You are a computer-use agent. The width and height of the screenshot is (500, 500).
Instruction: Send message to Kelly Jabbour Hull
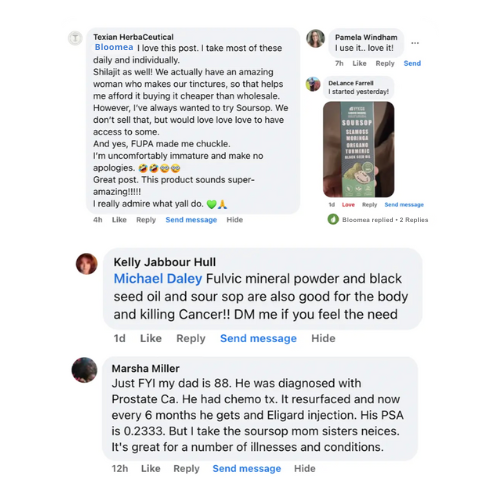coord(258,338)
